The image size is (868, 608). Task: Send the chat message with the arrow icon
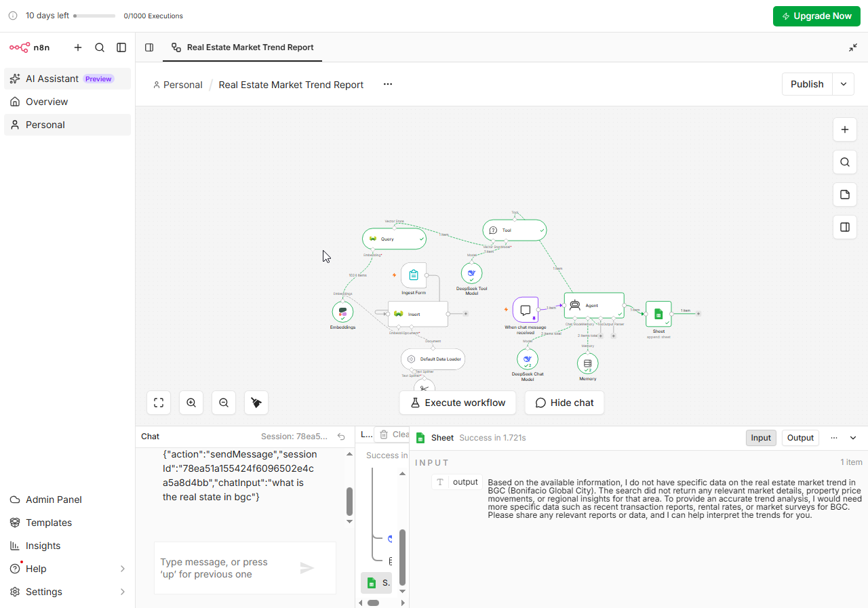pyautogui.click(x=307, y=568)
